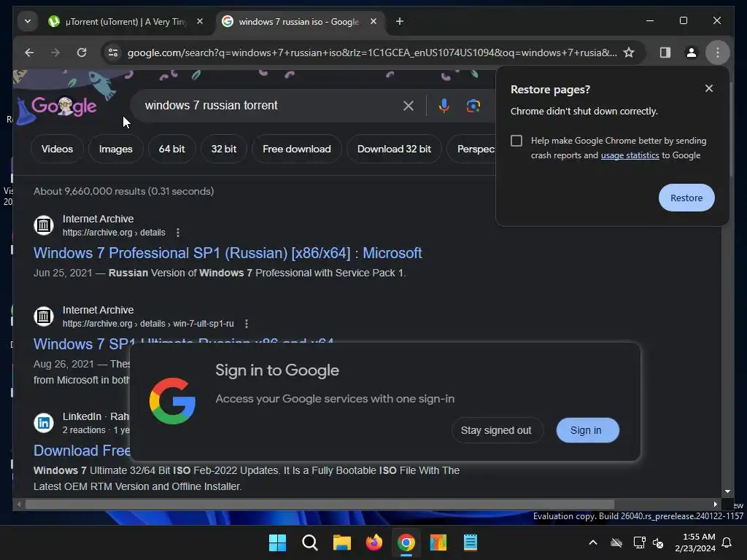Select the Download 32 bit chip
Image resolution: width=747 pixels, height=560 pixels.
pyautogui.click(x=394, y=149)
